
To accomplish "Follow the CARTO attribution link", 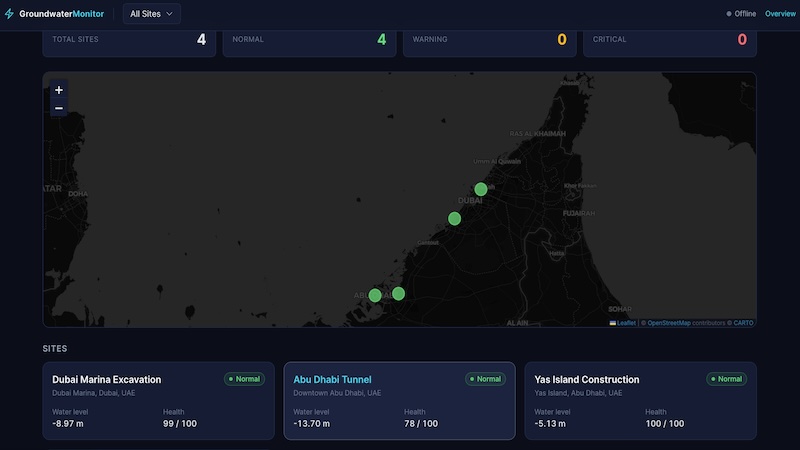I will [x=743, y=323].
